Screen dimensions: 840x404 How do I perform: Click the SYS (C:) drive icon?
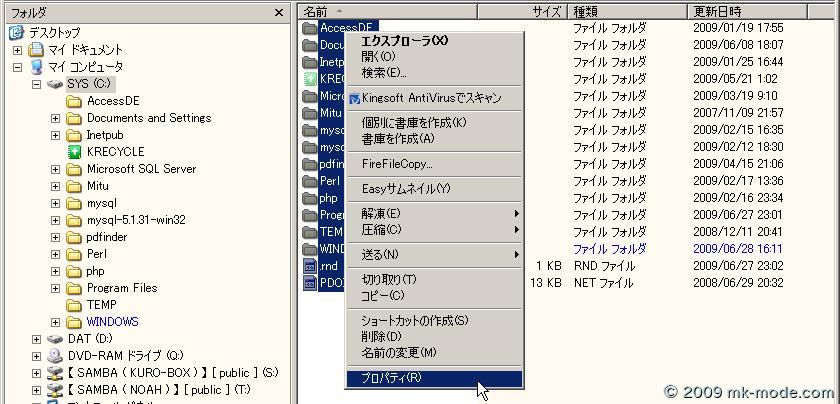(x=55, y=84)
